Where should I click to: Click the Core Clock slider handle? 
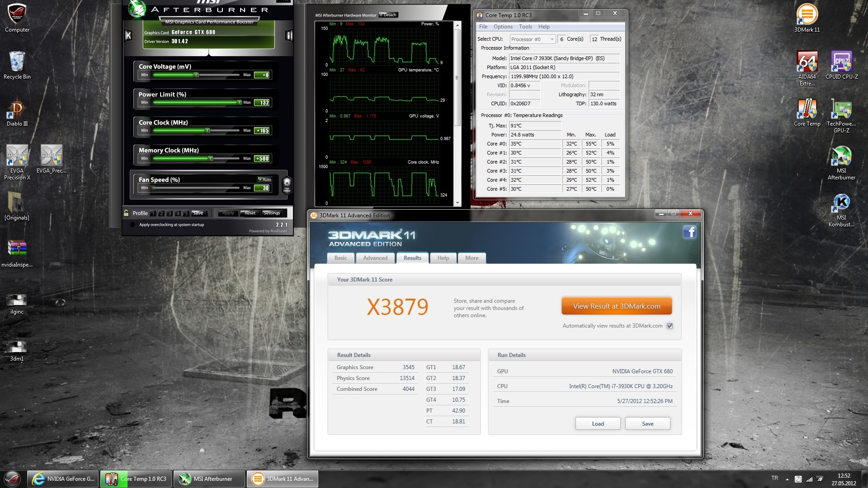click(x=207, y=131)
